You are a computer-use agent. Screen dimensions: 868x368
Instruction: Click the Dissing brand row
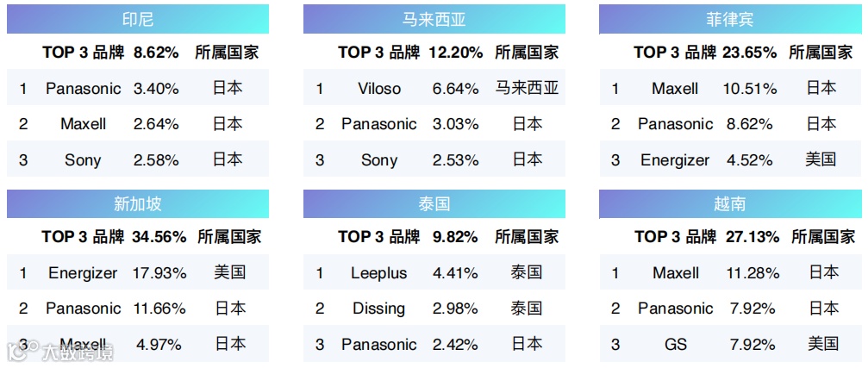[x=434, y=309]
